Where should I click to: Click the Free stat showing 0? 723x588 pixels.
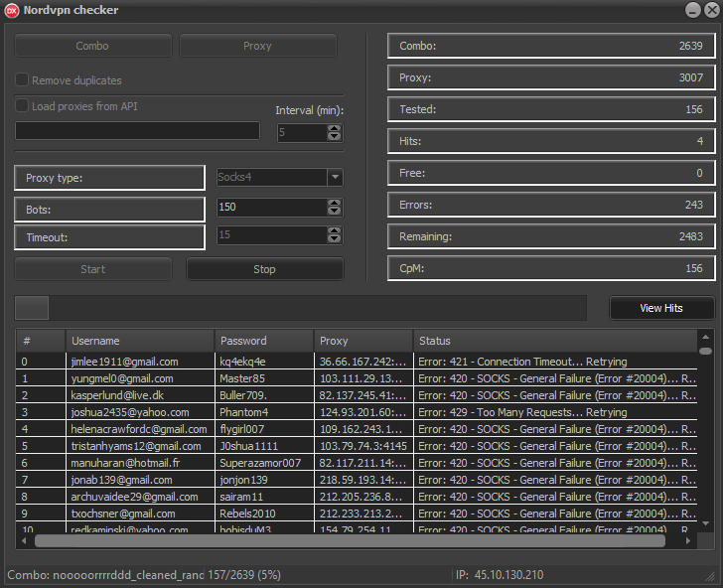[551, 173]
